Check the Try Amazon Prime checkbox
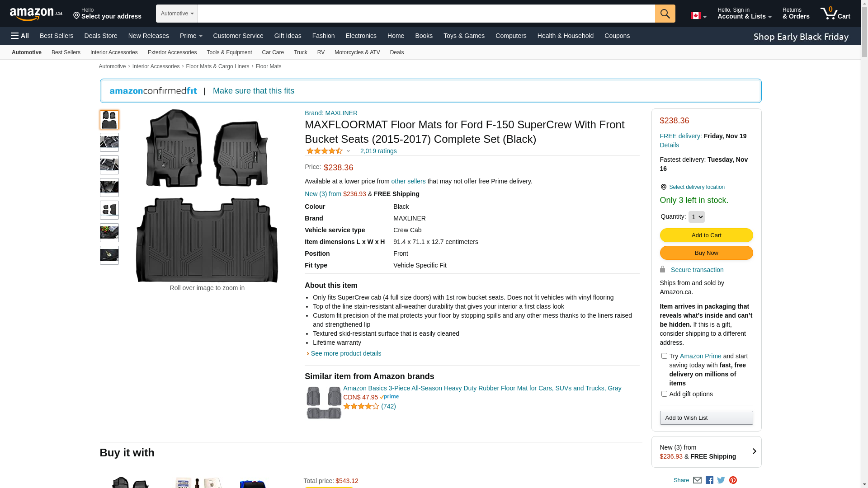 pos(664,356)
